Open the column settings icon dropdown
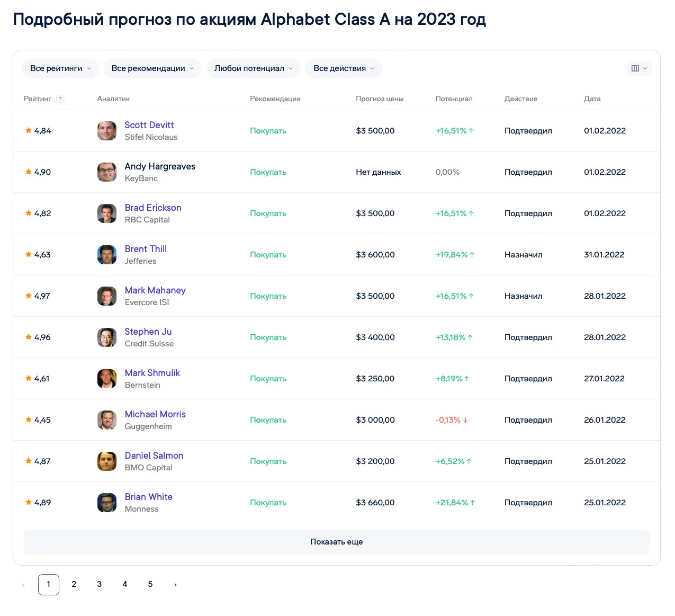 pos(639,68)
